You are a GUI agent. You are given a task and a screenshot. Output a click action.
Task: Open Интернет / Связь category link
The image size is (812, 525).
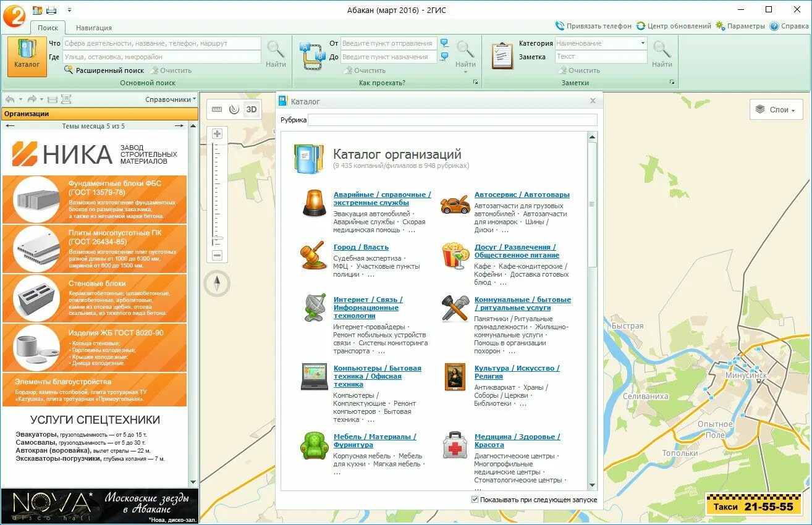pos(368,308)
